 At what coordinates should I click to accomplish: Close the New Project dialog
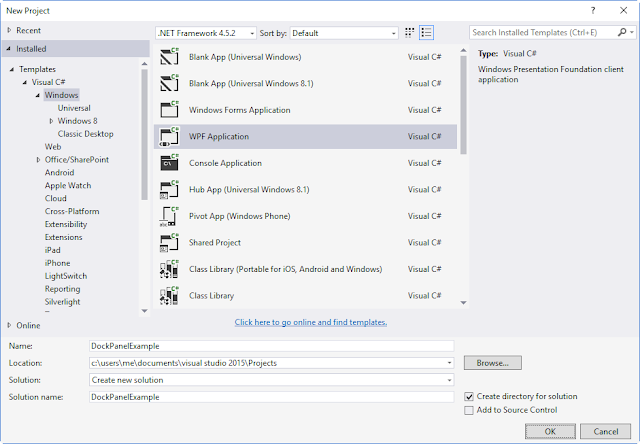[x=624, y=11]
